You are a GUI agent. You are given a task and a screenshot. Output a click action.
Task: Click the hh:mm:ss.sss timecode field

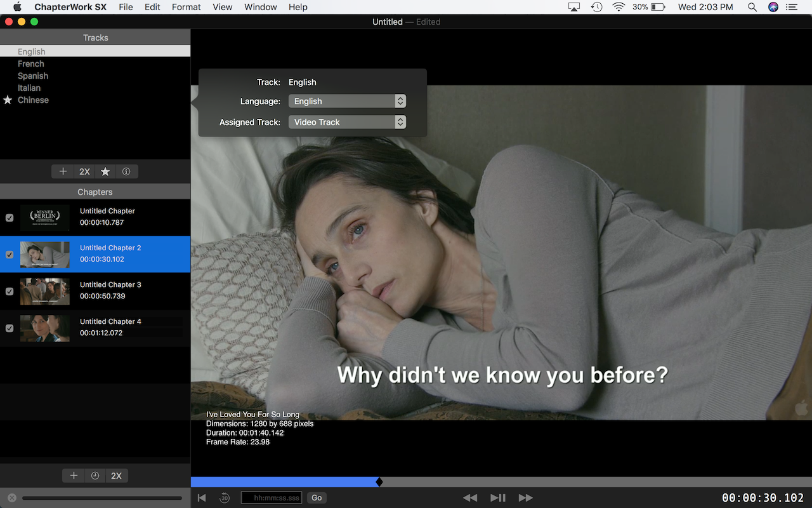(272, 498)
